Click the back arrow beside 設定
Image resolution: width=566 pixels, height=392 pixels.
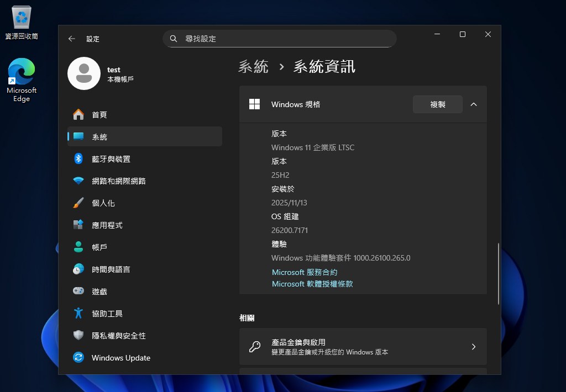point(71,39)
